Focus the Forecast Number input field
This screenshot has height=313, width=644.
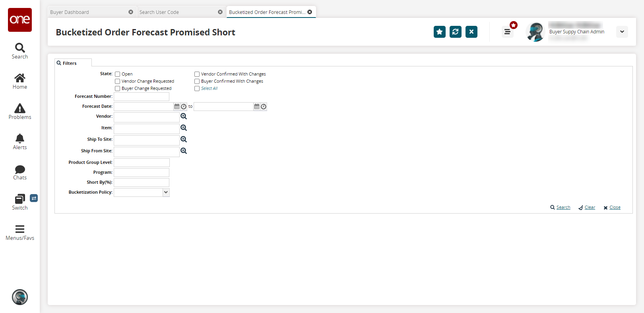pyautogui.click(x=142, y=97)
